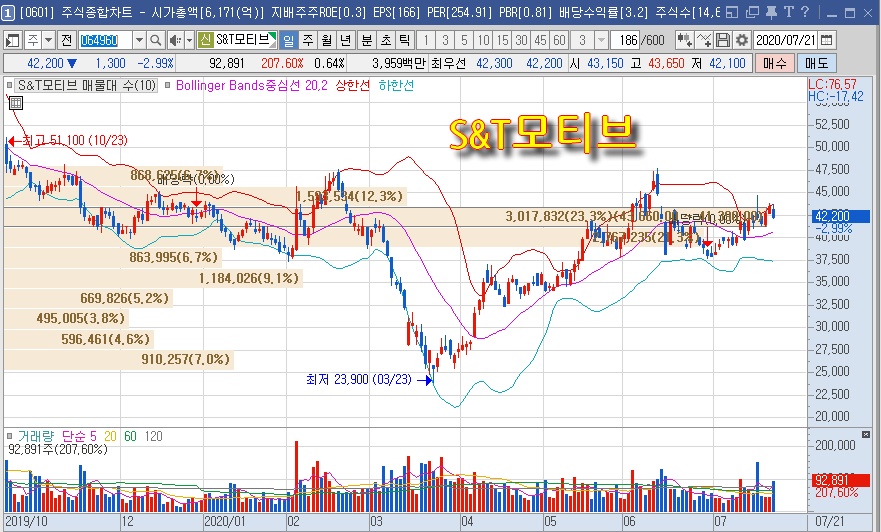881x532 pixels.
Task: Click the side panel toggle icon left of 주
Action: (x=13, y=40)
